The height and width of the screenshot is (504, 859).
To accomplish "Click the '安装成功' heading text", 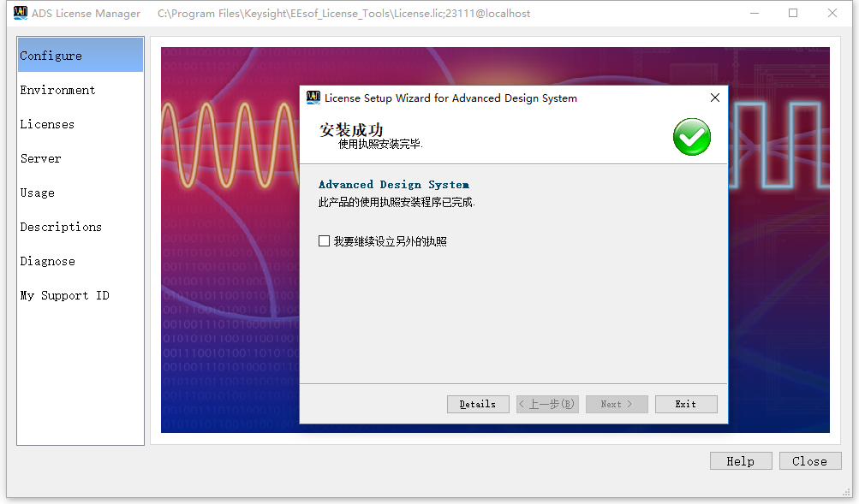I will pyautogui.click(x=351, y=130).
